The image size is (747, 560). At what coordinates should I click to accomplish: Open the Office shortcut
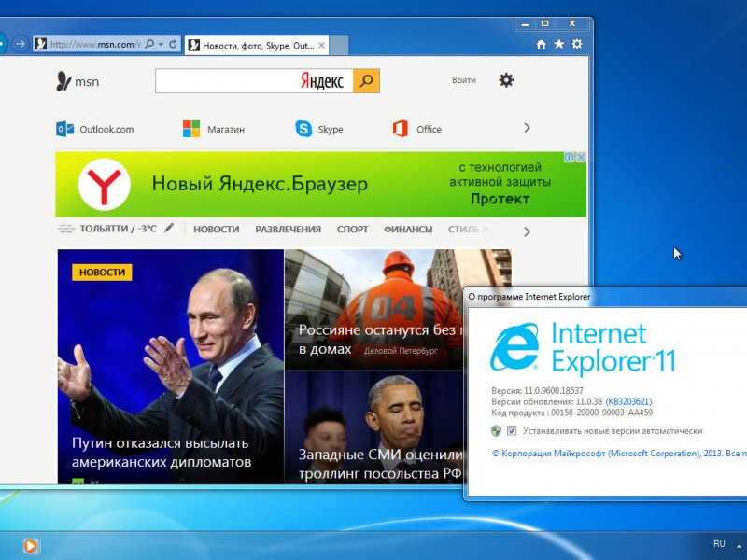417,129
